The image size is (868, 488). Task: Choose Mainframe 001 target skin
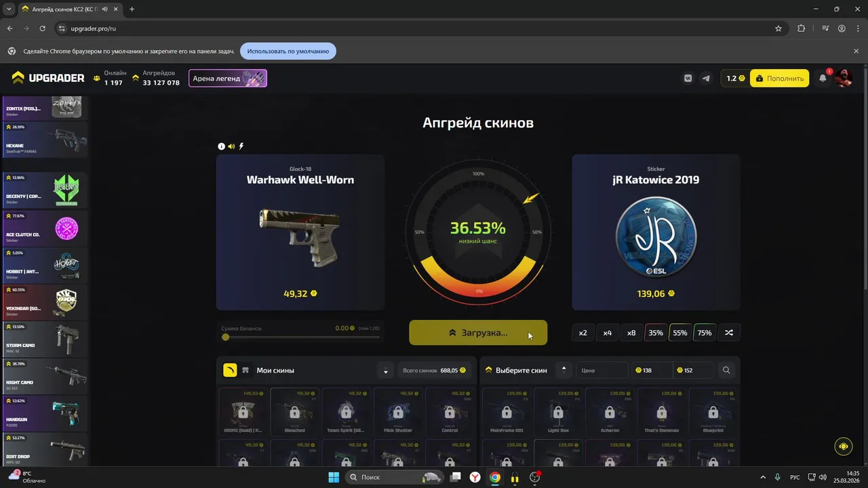point(506,411)
